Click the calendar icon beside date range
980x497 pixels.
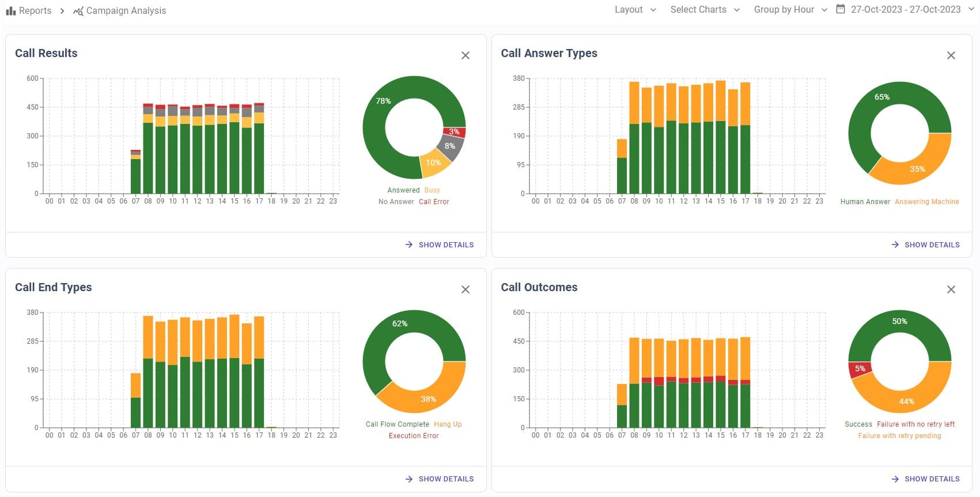[841, 9]
